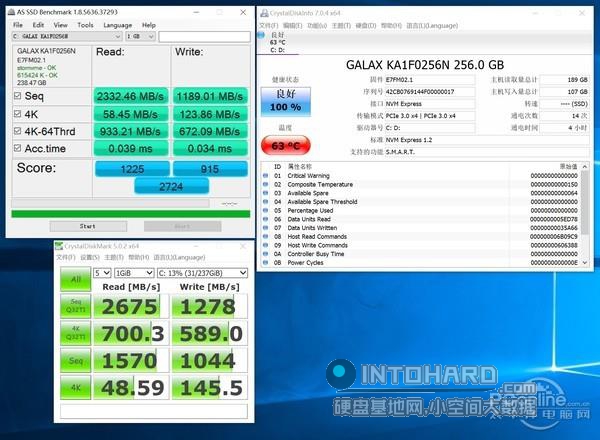Select the Available Spare Threshold status icon
The height and width of the screenshot is (440, 600).
point(266,202)
